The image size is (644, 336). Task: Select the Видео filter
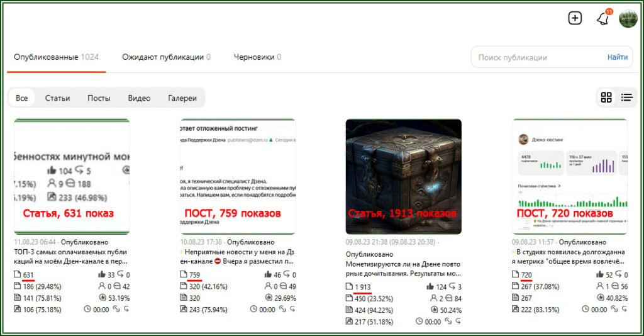pos(139,98)
